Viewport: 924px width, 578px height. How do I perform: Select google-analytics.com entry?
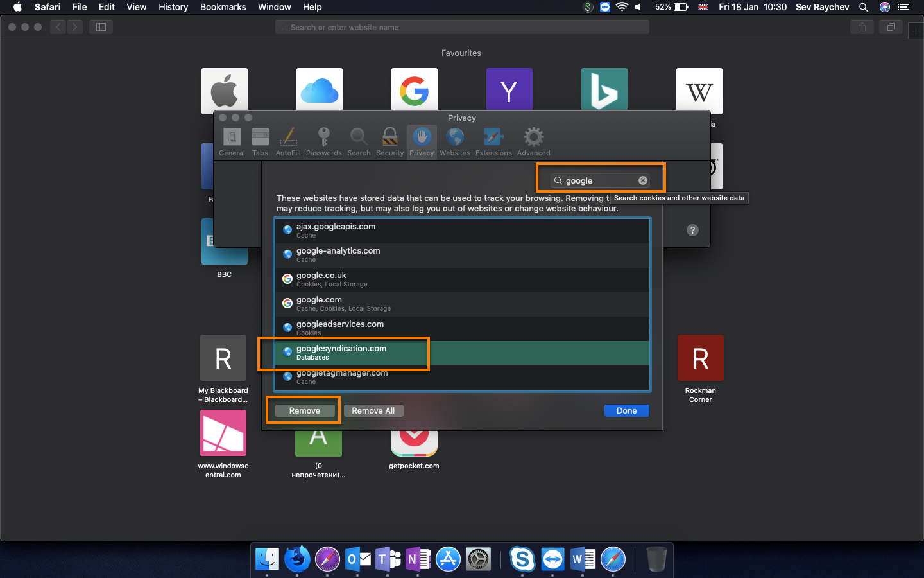click(x=462, y=255)
